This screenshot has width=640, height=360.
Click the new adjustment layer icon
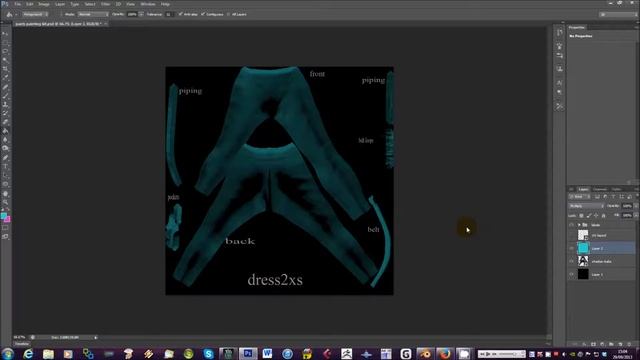point(602,344)
